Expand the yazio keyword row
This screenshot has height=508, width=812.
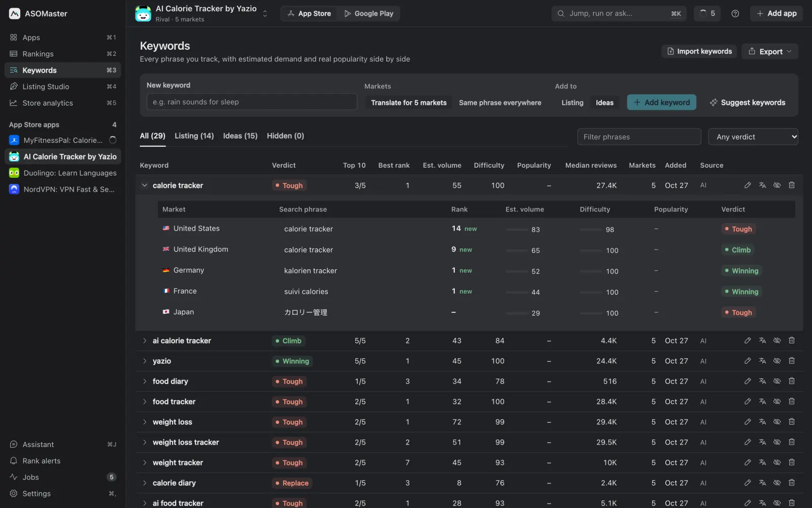pos(145,361)
